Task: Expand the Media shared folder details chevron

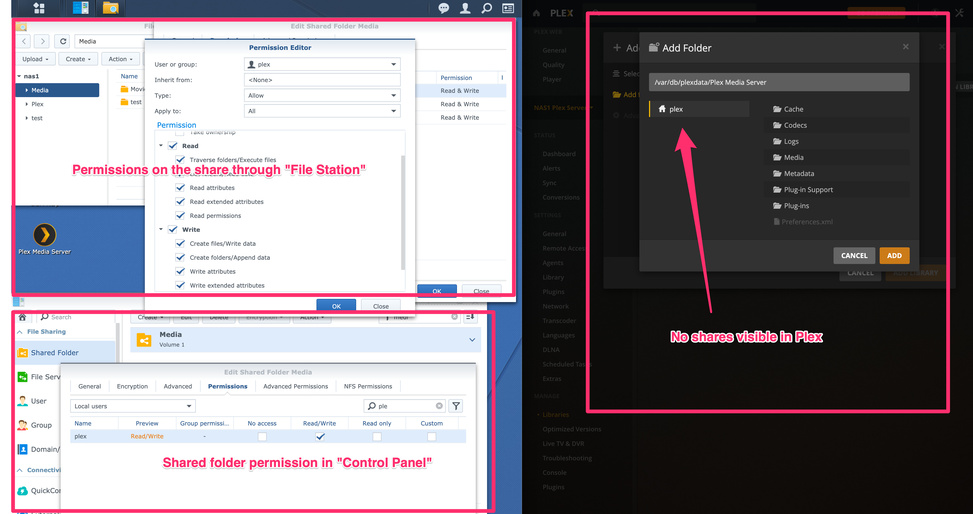Action: (472, 340)
